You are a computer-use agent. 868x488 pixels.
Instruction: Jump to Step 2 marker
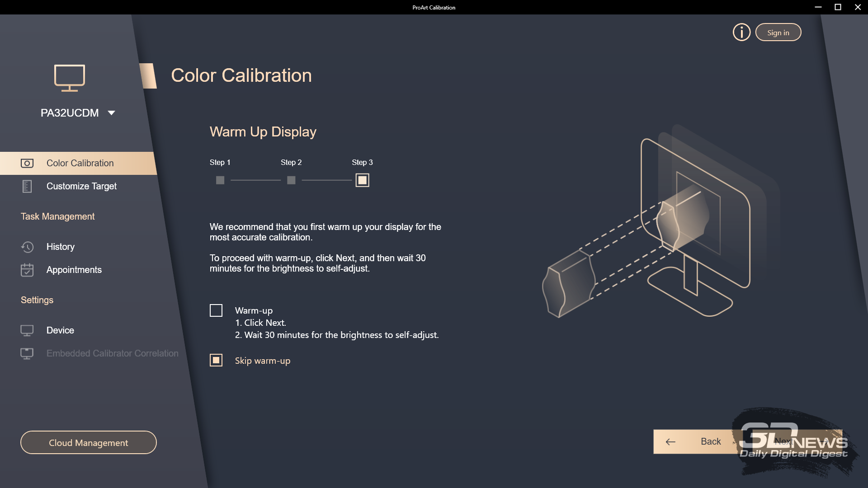(x=291, y=180)
